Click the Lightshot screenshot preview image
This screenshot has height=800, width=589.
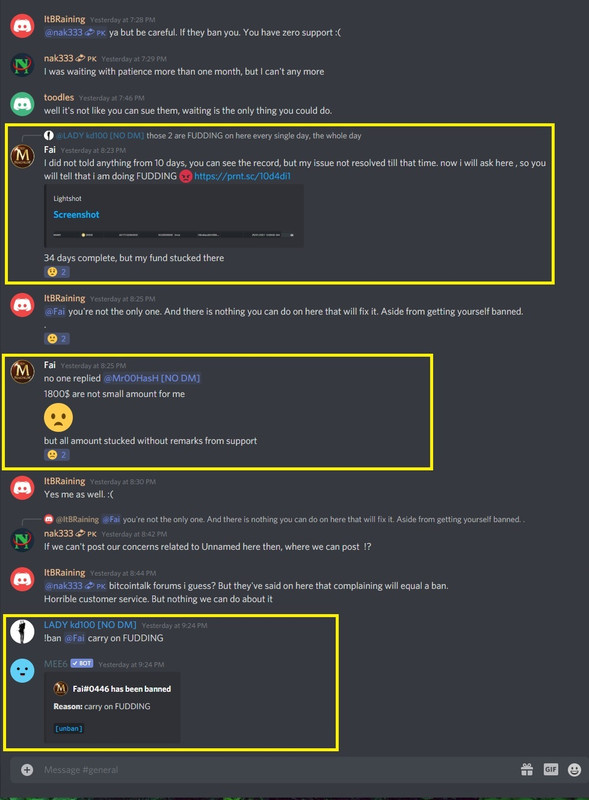tap(174, 235)
